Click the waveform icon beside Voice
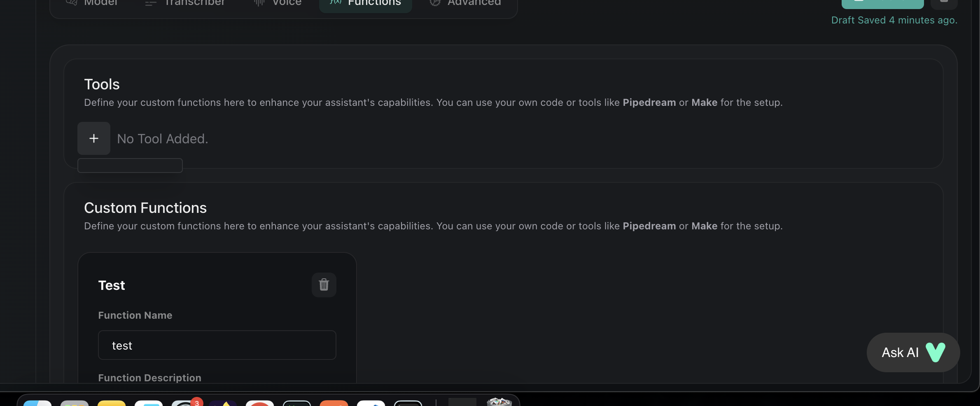 259,2
